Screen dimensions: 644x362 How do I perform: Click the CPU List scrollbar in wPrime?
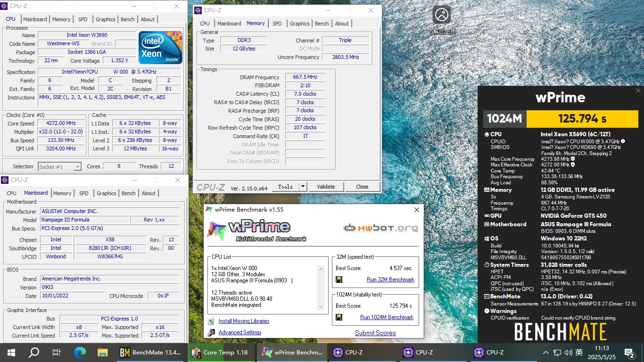click(322, 288)
